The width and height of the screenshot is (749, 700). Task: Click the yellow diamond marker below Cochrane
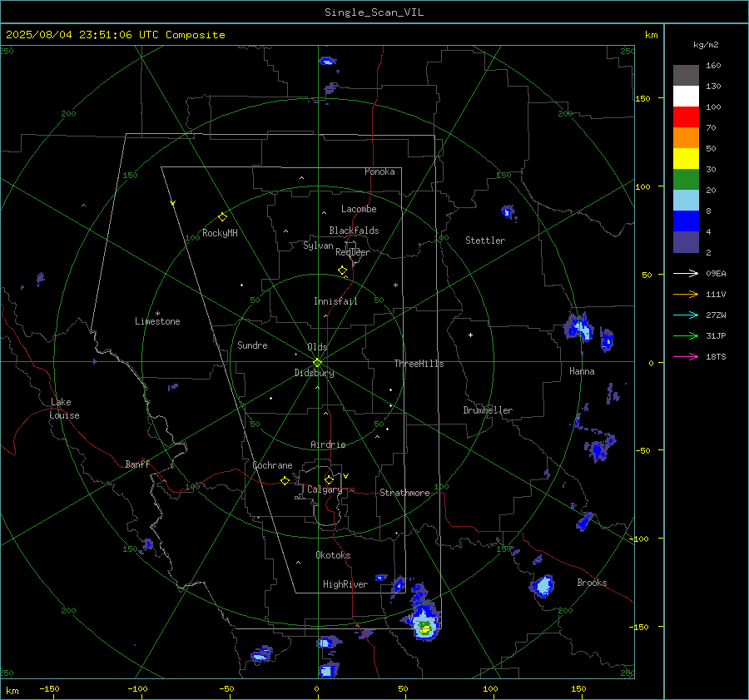point(285,481)
